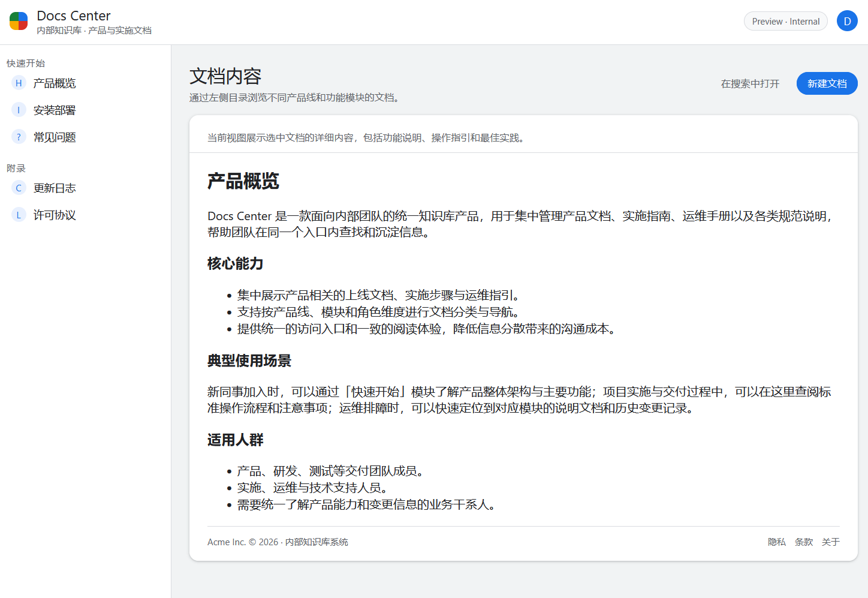Click the L icon beside 许可协议
Viewport: 868px width, 598px height.
19,215
